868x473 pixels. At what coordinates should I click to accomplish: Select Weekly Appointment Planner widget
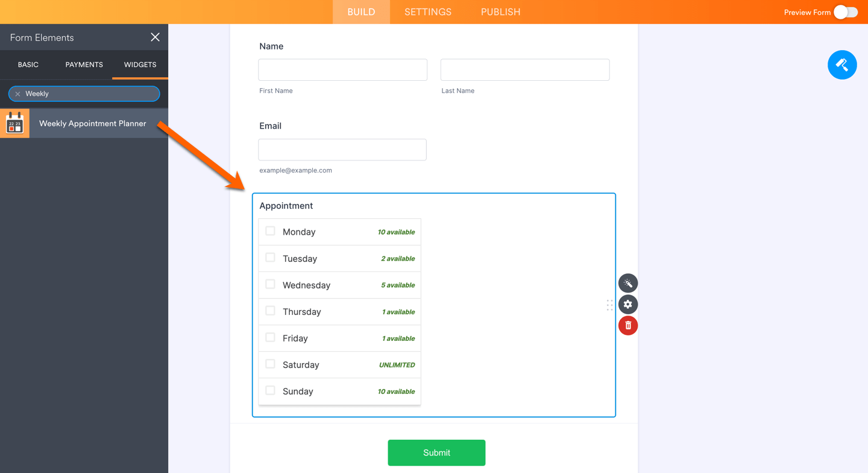pyautogui.click(x=84, y=123)
